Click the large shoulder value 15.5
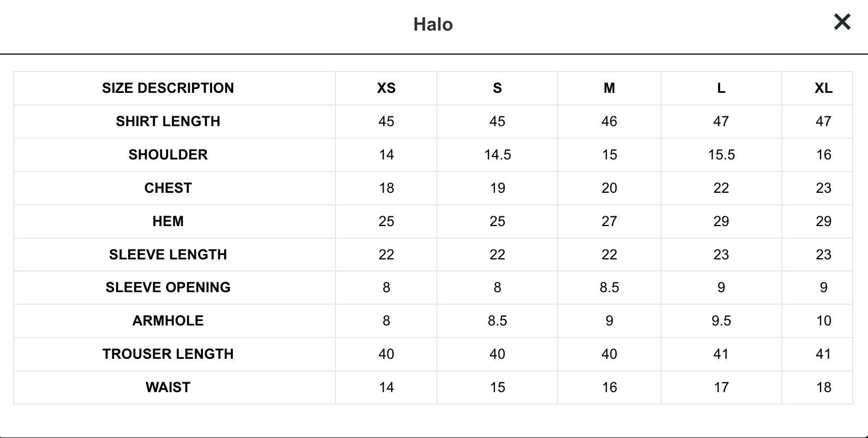This screenshot has width=868, height=438. coord(721,155)
